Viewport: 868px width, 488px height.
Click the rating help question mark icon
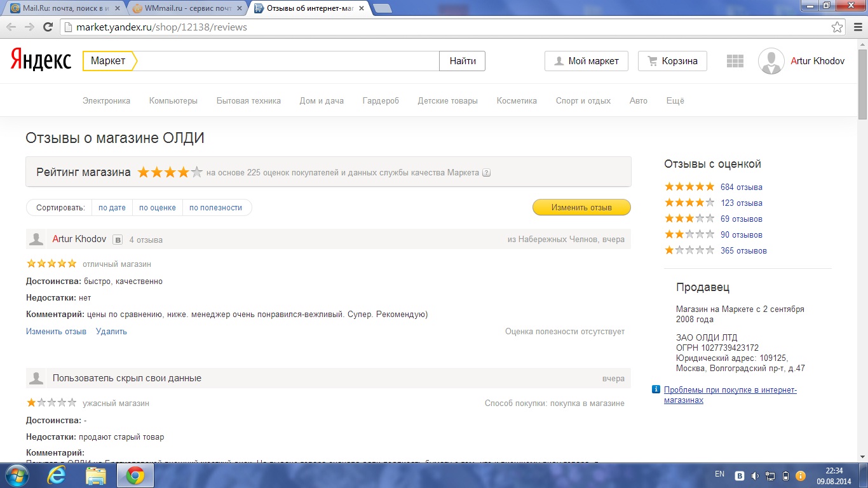[x=486, y=173]
